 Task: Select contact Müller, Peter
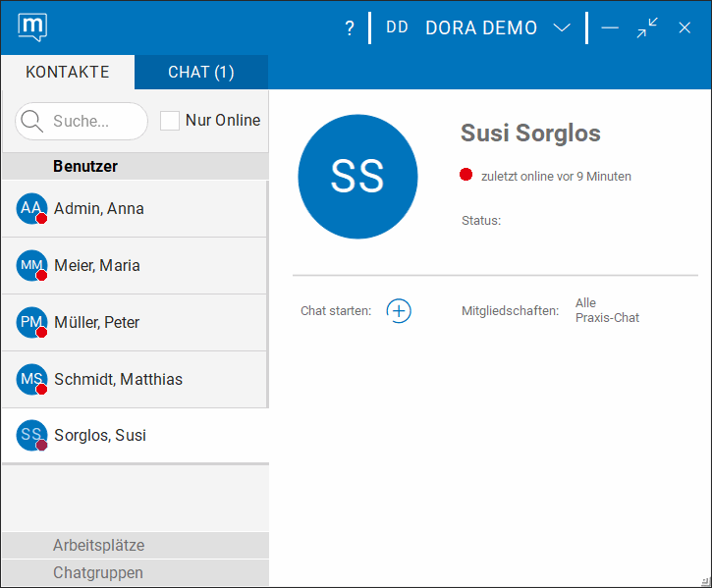(134, 322)
